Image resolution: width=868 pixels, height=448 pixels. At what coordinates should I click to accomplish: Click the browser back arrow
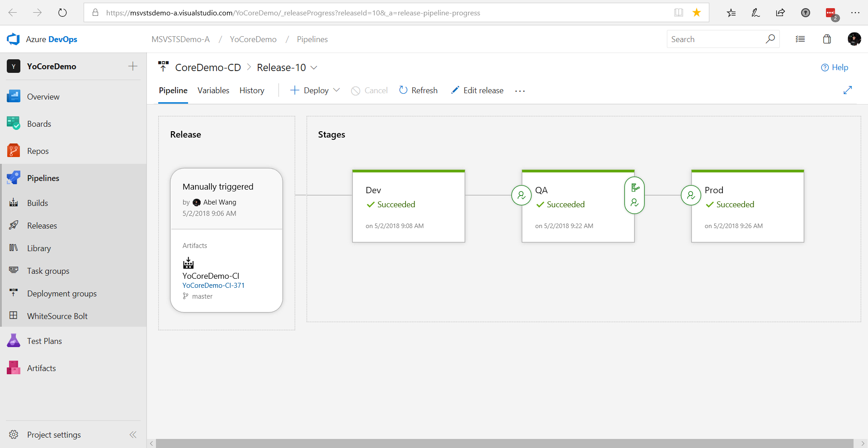pos(13,13)
